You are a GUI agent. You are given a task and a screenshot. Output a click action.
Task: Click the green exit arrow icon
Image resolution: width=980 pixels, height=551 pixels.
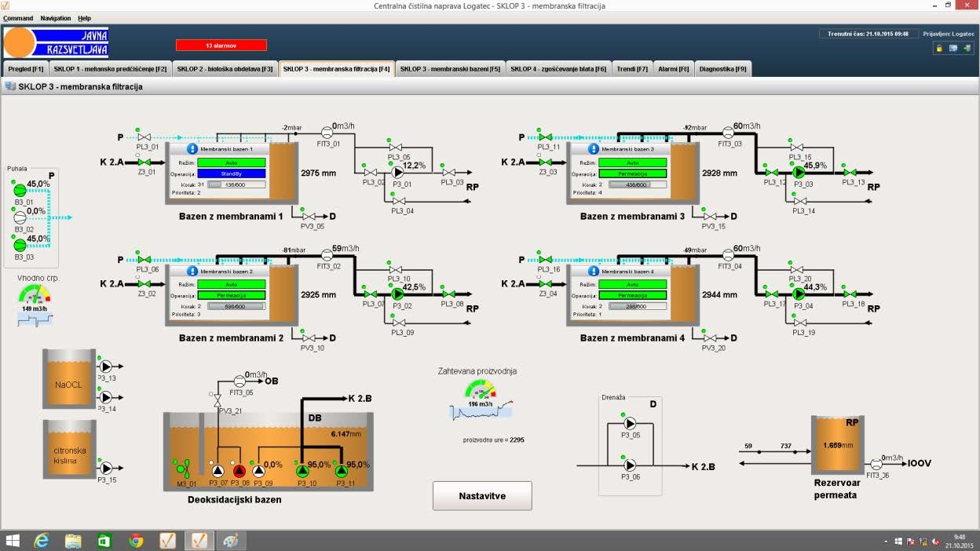(967, 49)
